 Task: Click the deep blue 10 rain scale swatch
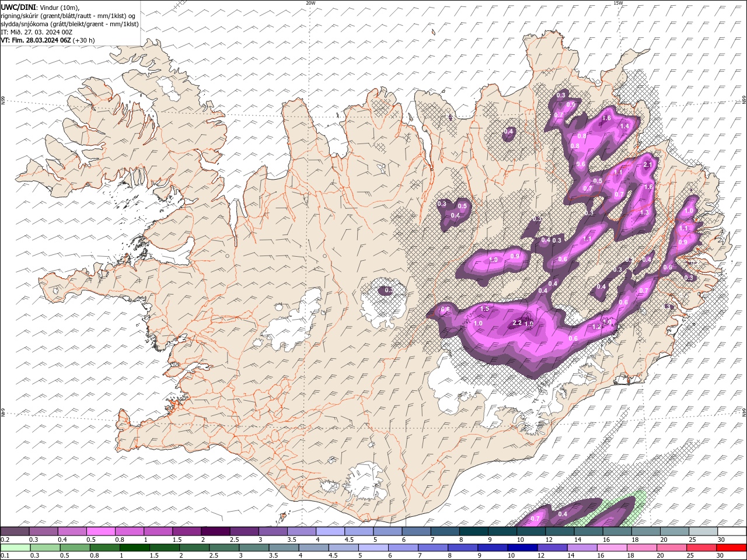click(x=522, y=548)
